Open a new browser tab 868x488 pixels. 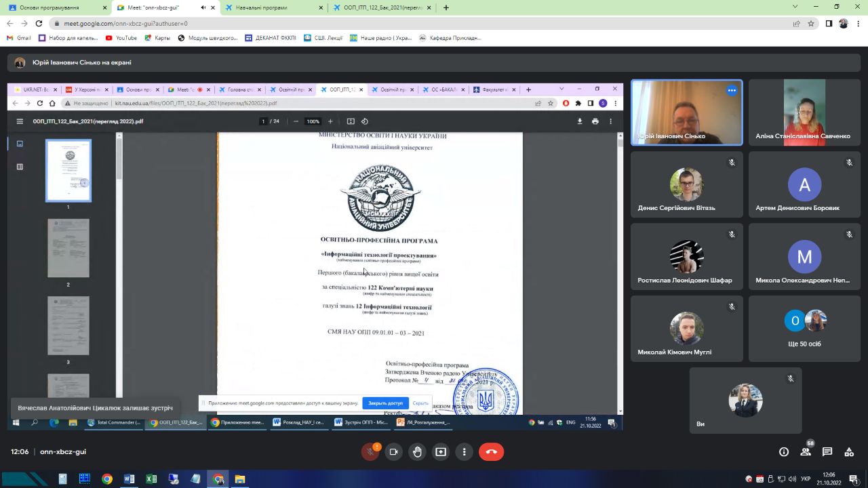446,7
